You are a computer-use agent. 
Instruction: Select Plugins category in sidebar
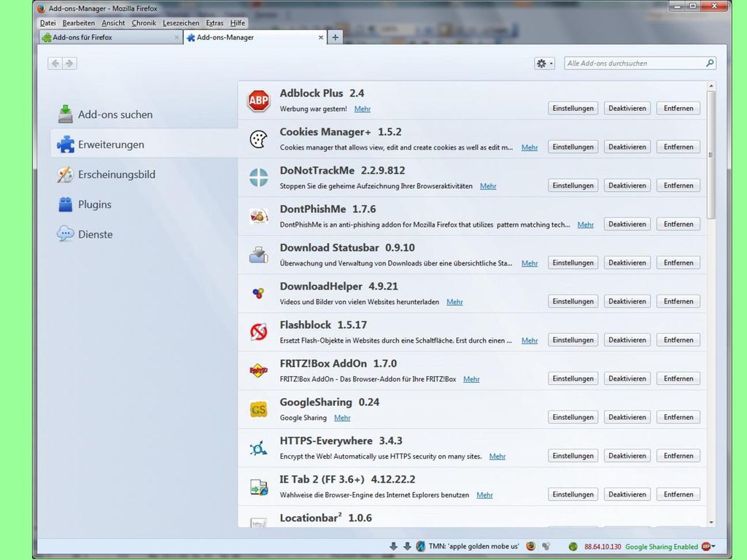144,204
